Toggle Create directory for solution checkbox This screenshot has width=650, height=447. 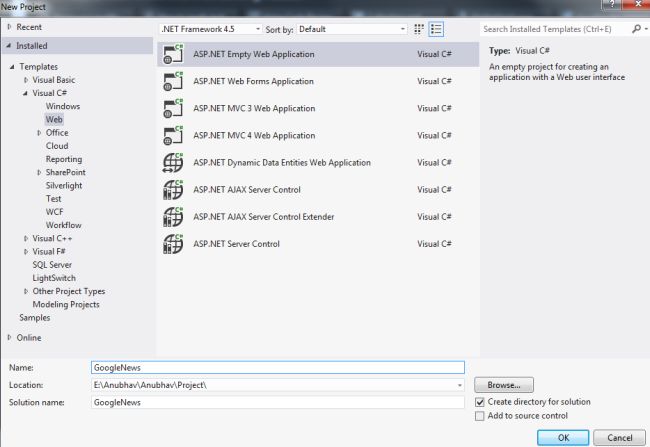click(480, 402)
